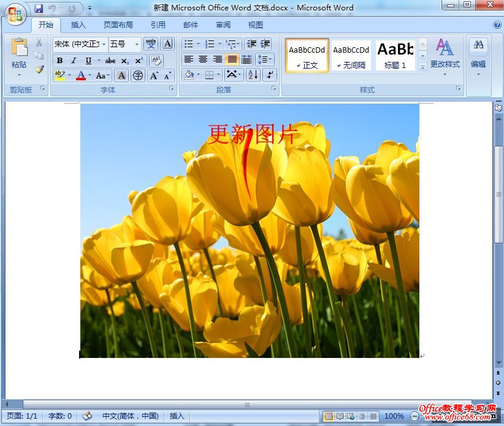This screenshot has width=504, height=426.
Task: Click the Format Painter brush icon
Action: click(39, 69)
